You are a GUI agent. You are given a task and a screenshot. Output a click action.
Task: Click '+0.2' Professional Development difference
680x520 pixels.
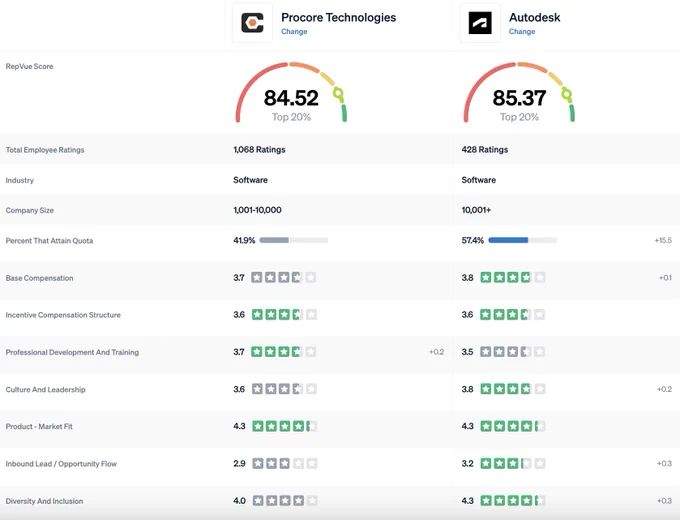click(x=436, y=352)
